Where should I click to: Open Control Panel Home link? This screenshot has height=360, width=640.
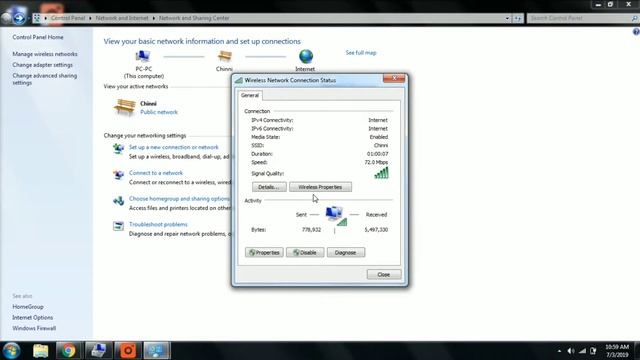click(38, 37)
